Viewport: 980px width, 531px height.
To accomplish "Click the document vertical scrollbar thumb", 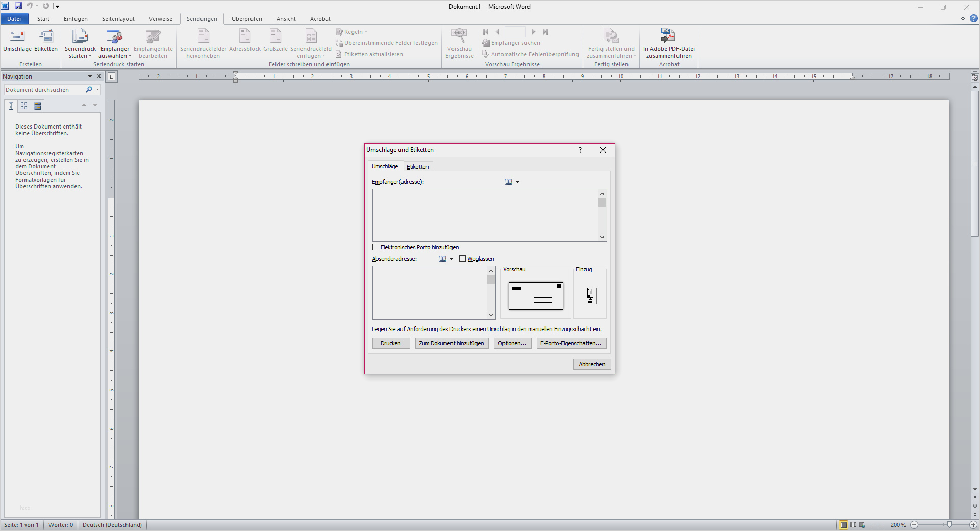I will tap(975, 163).
